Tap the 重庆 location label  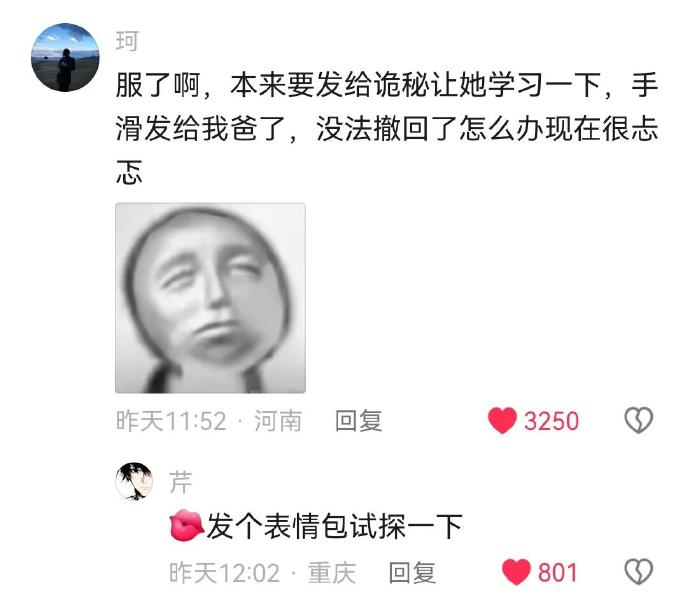tap(332, 573)
